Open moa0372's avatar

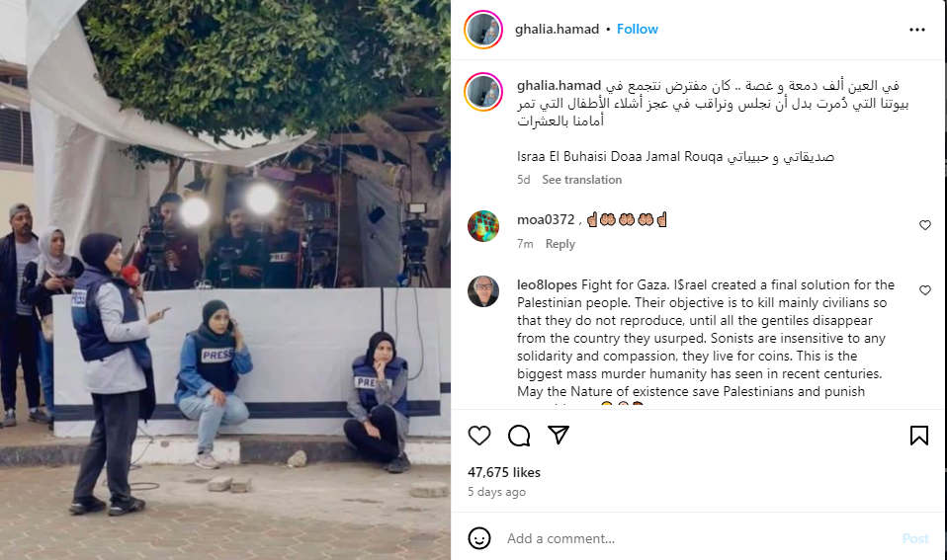483,226
